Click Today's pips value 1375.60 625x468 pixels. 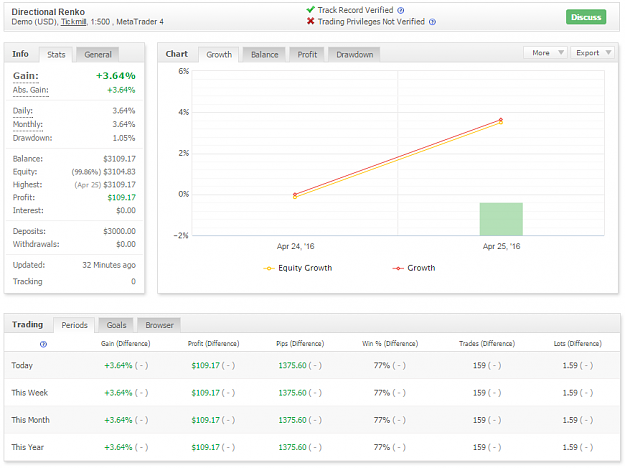pyautogui.click(x=292, y=366)
